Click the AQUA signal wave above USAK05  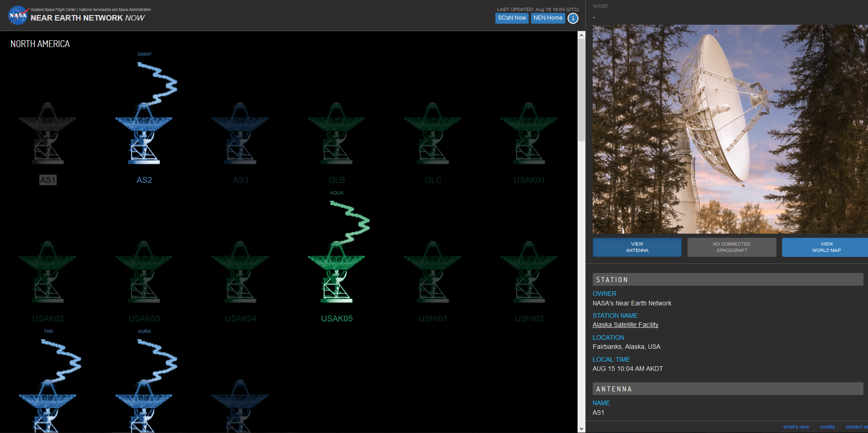point(349,222)
